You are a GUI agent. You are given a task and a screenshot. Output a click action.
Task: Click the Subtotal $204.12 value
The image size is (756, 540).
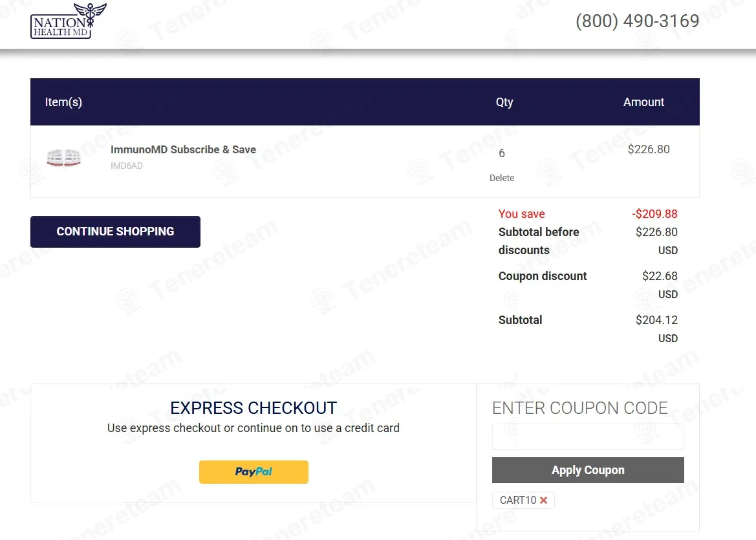pyautogui.click(x=656, y=320)
